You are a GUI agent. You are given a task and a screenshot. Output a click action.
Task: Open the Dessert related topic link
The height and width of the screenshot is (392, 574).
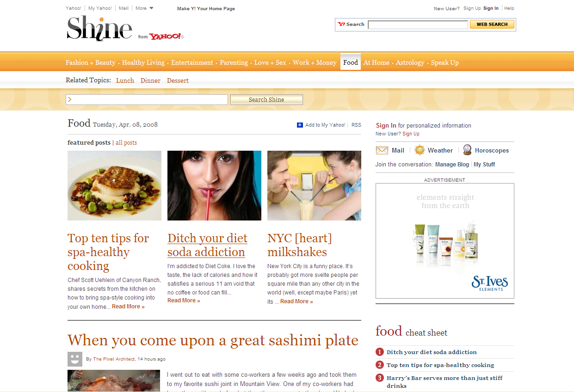pyautogui.click(x=178, y=80)
